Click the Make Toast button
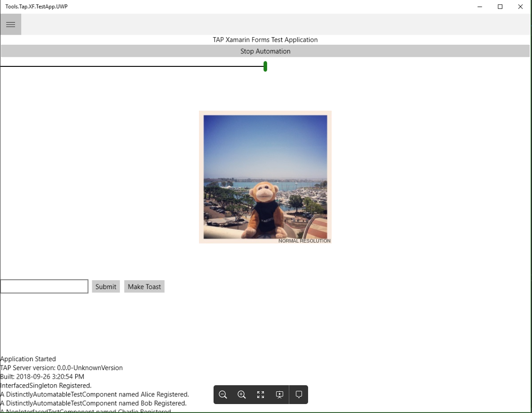 coord(144,286)
